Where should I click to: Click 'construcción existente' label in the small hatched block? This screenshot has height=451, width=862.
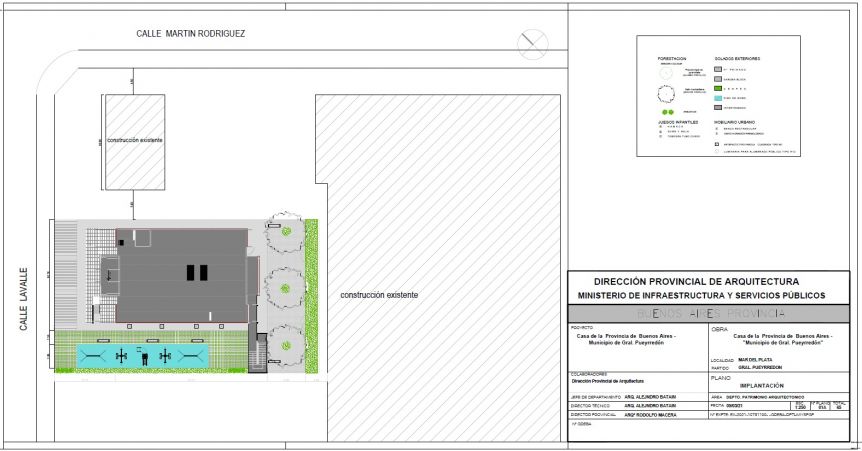click(x=135, y=140)
